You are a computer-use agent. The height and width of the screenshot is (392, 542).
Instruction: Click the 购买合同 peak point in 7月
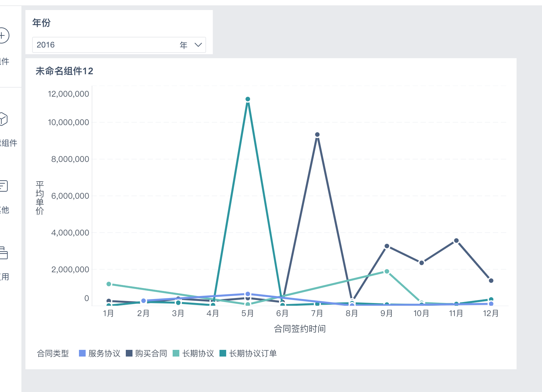pyautogui.click(x=317, y=135)
